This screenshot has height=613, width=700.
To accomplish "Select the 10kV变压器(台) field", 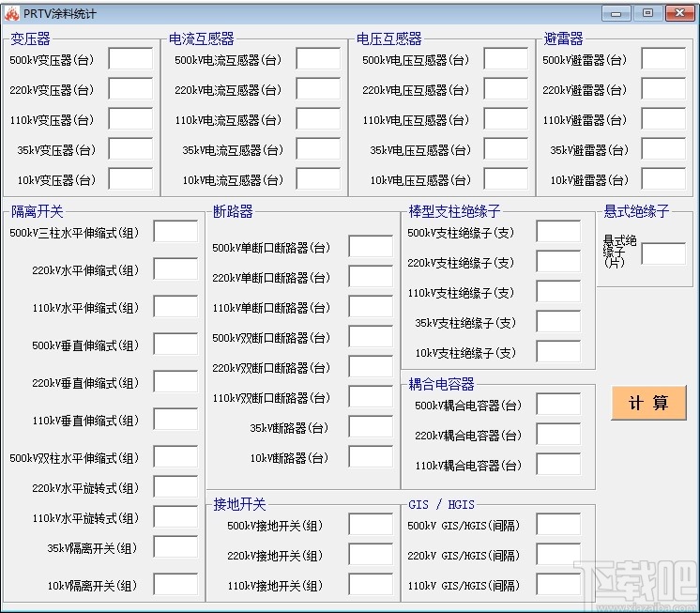I will coord(130,179).
